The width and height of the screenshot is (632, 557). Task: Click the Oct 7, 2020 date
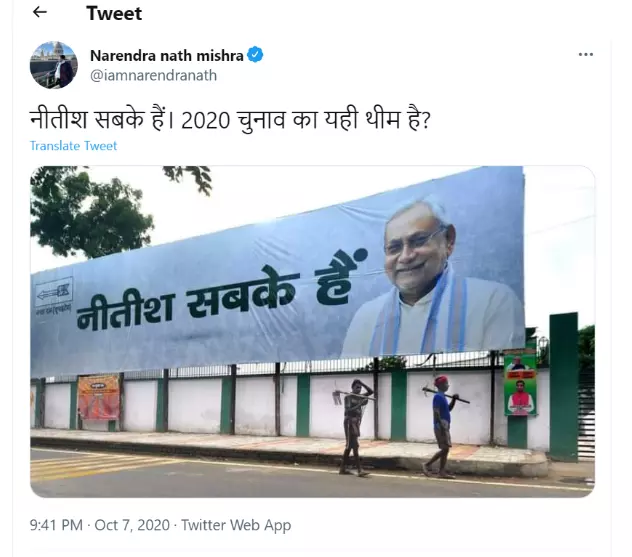pos(132,525)
